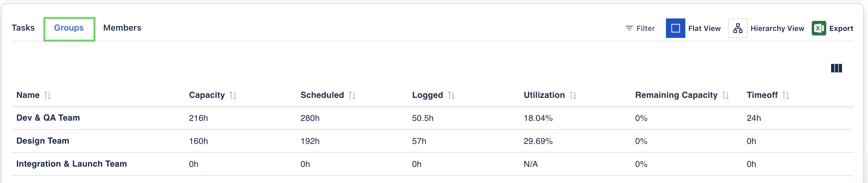Sort by Remaining Capacity arrows
The height and width of the screenshot is (183, 868).
[726, 95]
